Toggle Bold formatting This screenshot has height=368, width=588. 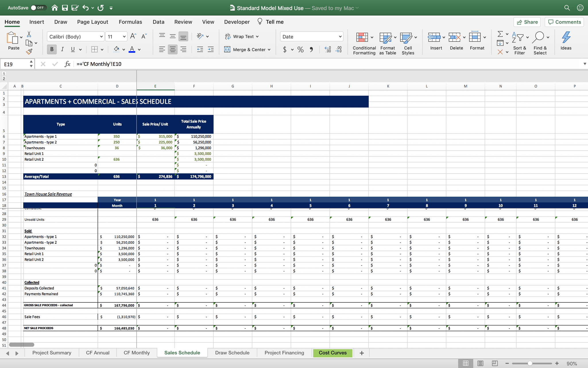(x=52, y=49)
